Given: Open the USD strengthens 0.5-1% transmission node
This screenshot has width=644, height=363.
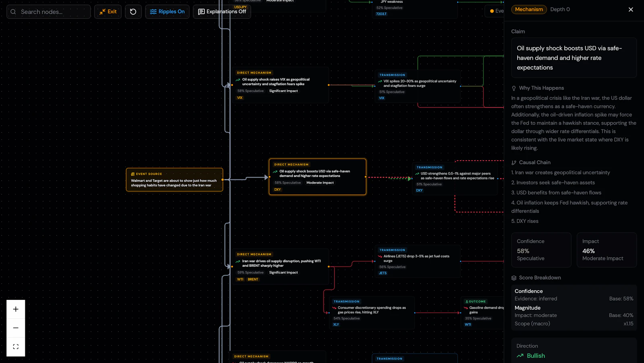Looking at the screenshot, I should (455, 178).
